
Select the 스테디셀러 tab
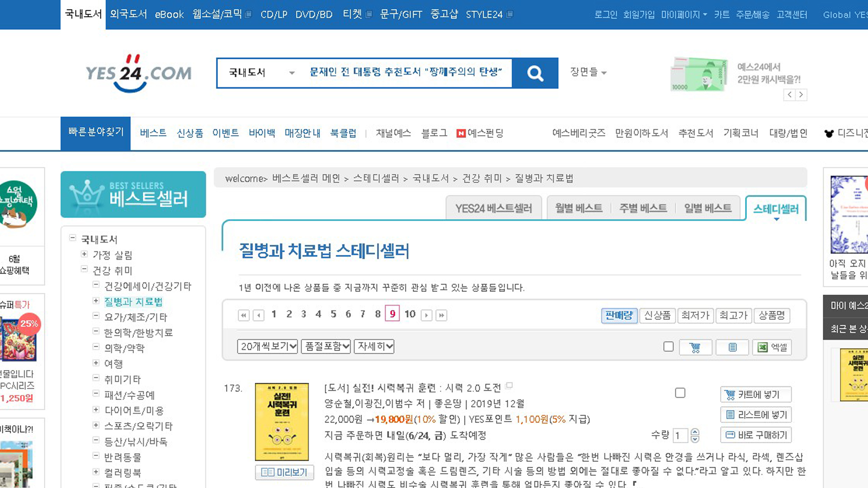coord(776,209)
